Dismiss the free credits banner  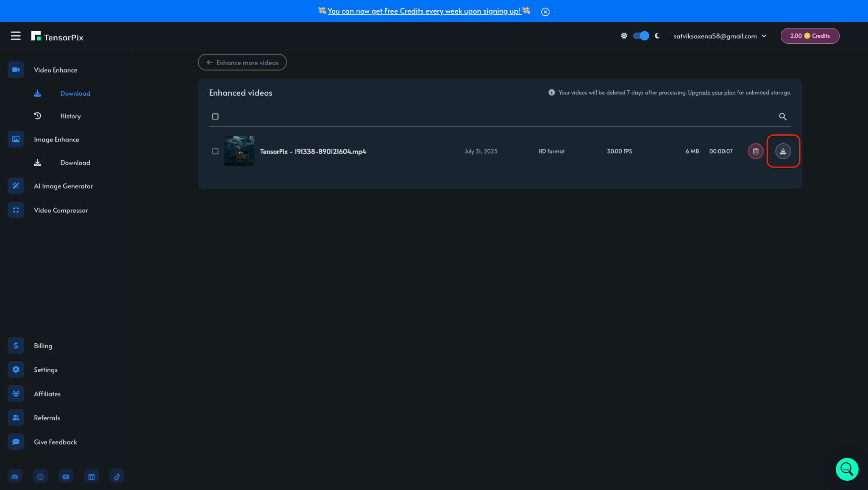[x=545, y=12]
